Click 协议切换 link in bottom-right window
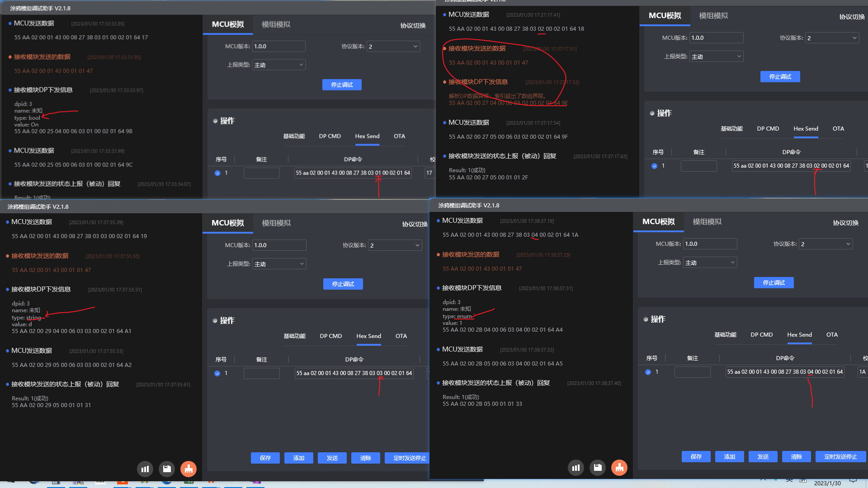 tap(845, 223)
